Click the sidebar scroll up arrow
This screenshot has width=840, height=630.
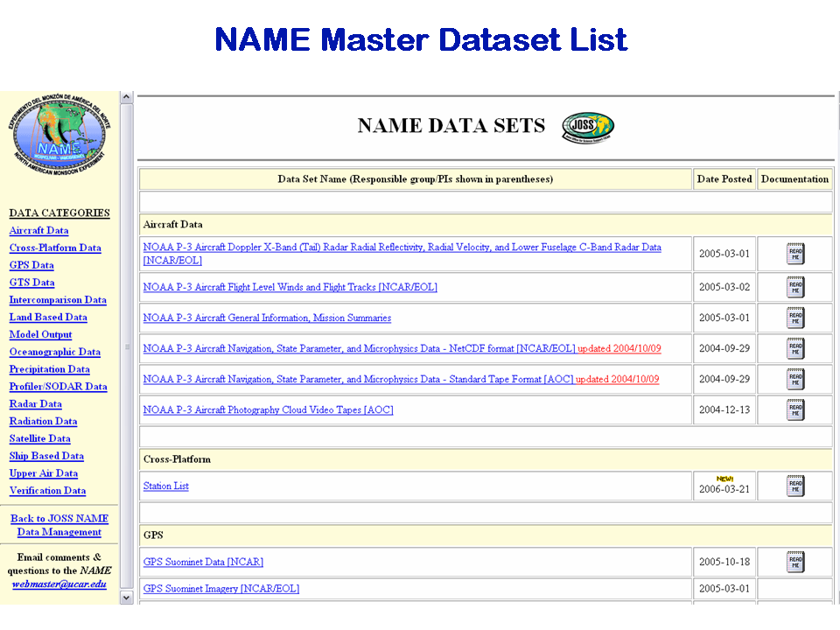126,97
